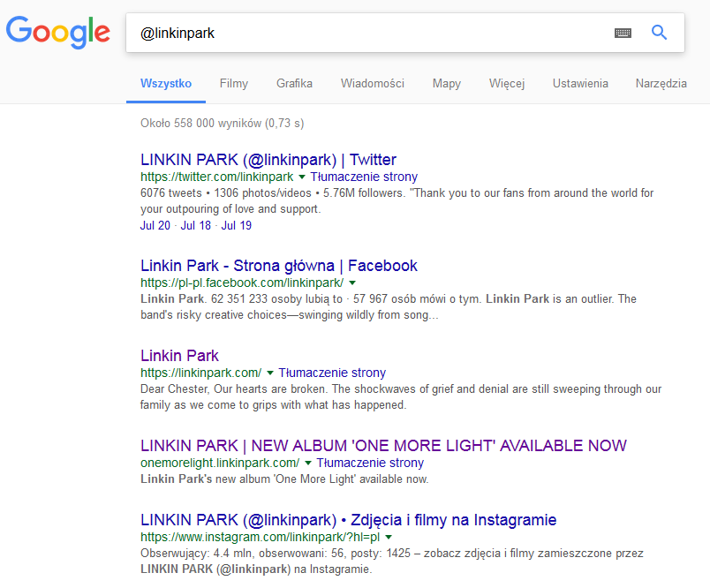The height and width of the screenshot is (588, 710).
Task: Click the Google logo
Action: tap(58, 33)
